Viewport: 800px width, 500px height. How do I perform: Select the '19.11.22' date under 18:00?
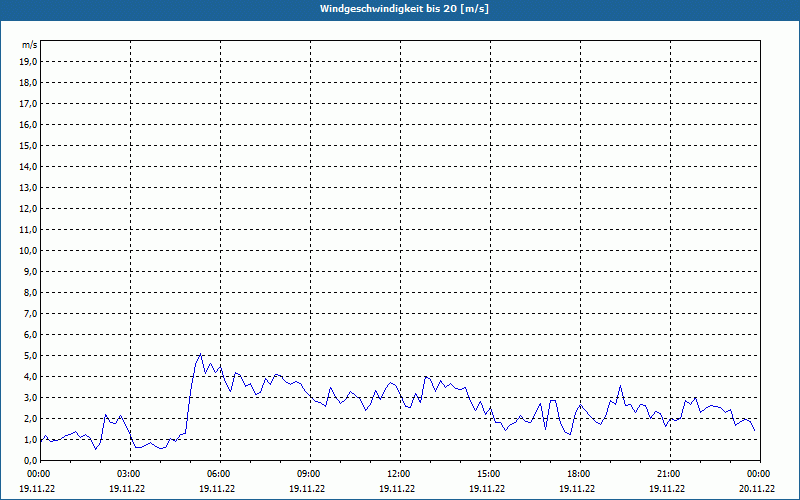point(577,488)
